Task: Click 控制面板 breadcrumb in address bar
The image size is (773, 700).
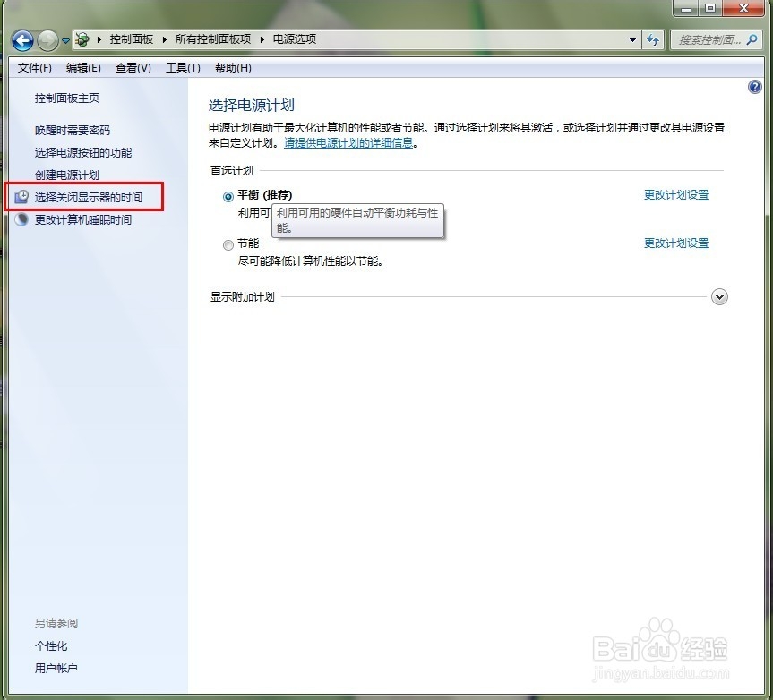Action: coord(131,39)
